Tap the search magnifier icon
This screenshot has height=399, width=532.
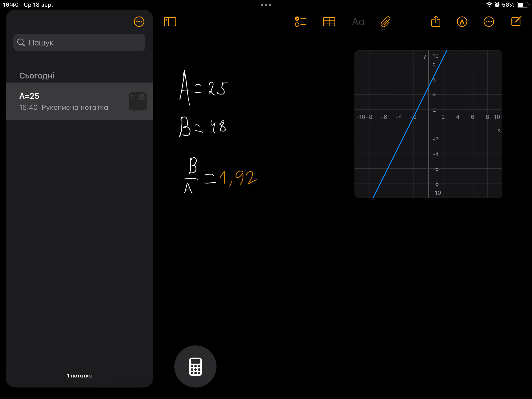coord(21,42)
